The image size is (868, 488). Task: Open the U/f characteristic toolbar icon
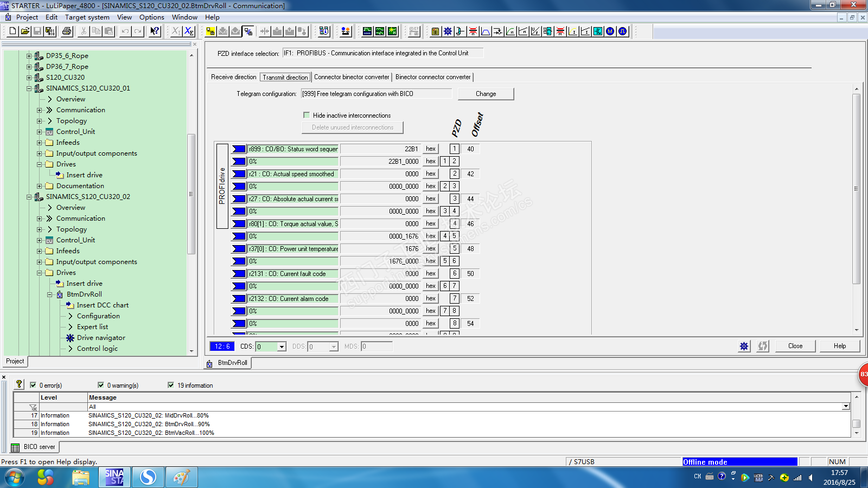[535, 31]
